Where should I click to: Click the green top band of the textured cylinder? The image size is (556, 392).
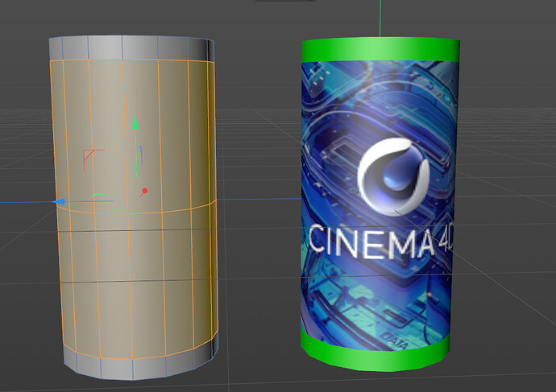(x=380, y=50)
